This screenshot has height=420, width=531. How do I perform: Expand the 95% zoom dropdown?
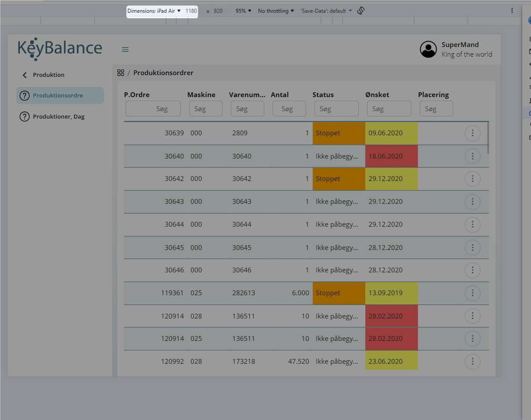coord(244,11)
